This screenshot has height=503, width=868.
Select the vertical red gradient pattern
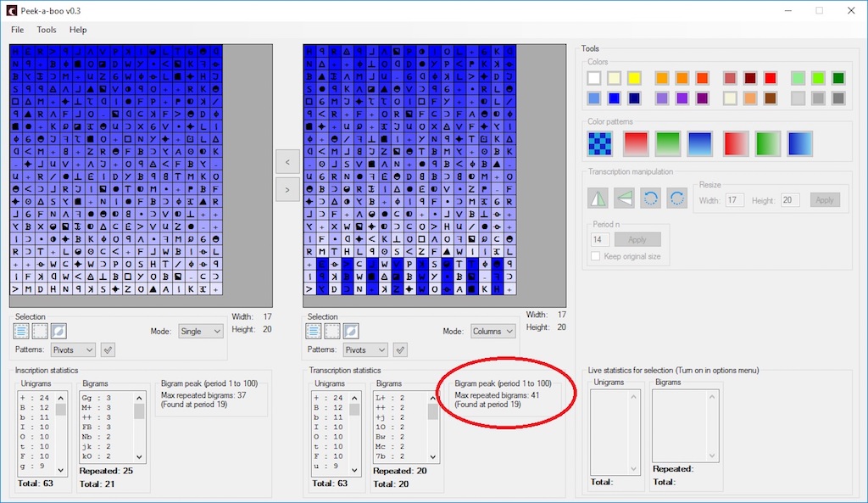click(x=636, y=143)
